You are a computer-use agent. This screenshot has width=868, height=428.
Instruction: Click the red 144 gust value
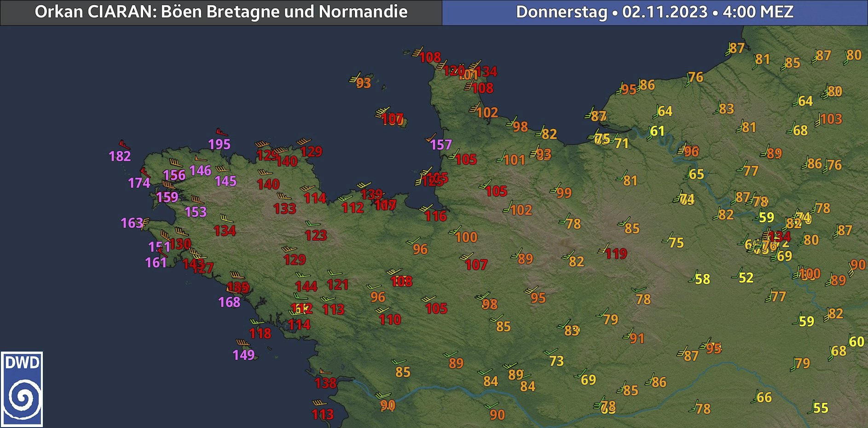tap(306, 287)
